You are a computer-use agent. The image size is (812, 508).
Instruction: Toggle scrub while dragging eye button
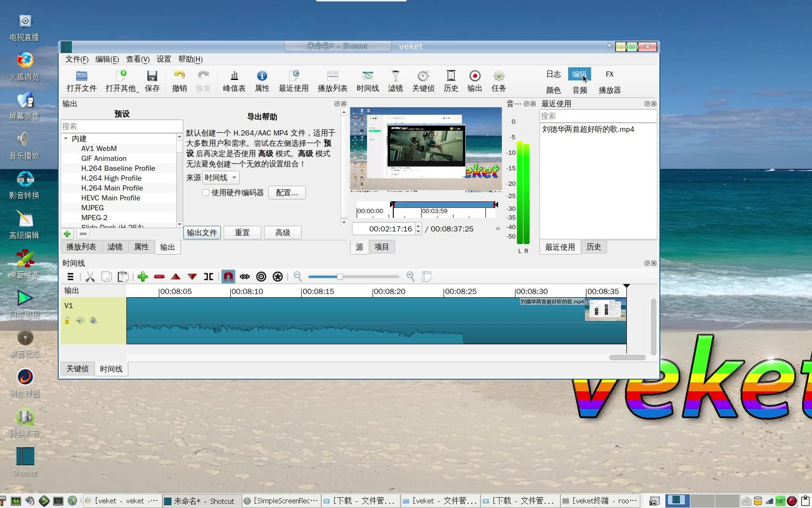tap(245, 277)
